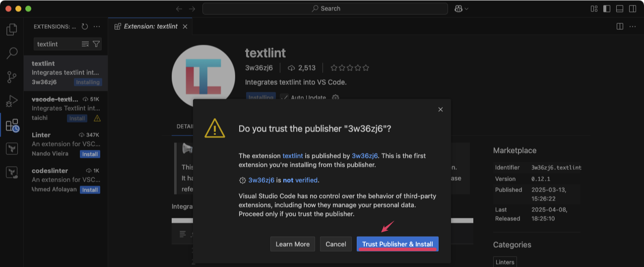644x267 pixels.
Task: Open the Search view in activity bar
Action: [11, 53]
